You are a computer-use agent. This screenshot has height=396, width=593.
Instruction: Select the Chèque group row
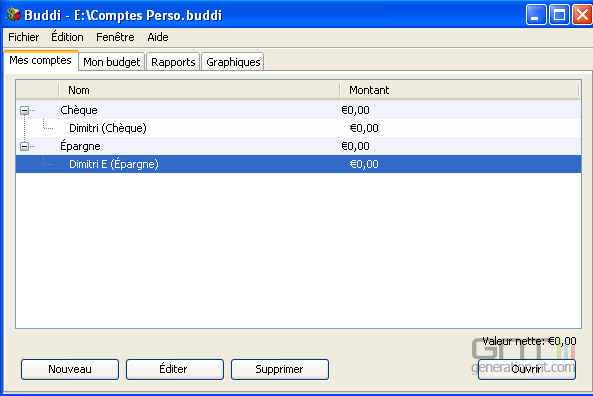click(298, 110)
